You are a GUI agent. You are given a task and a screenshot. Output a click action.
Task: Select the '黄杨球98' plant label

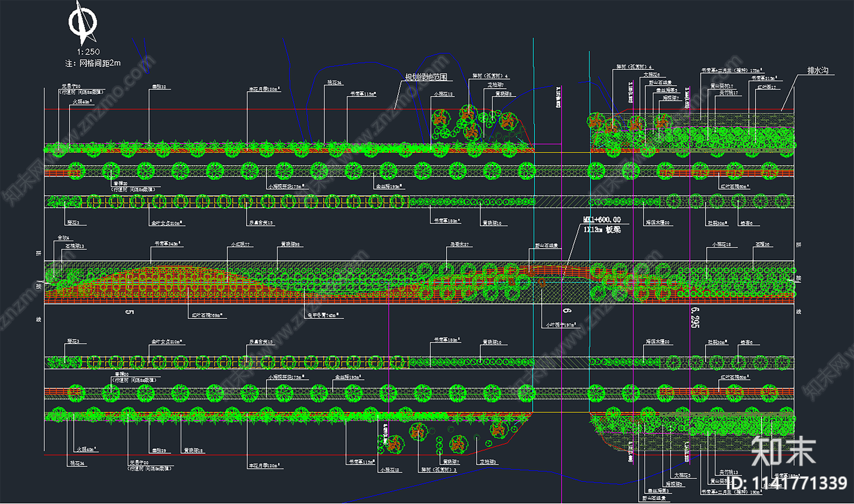[290, 244]
